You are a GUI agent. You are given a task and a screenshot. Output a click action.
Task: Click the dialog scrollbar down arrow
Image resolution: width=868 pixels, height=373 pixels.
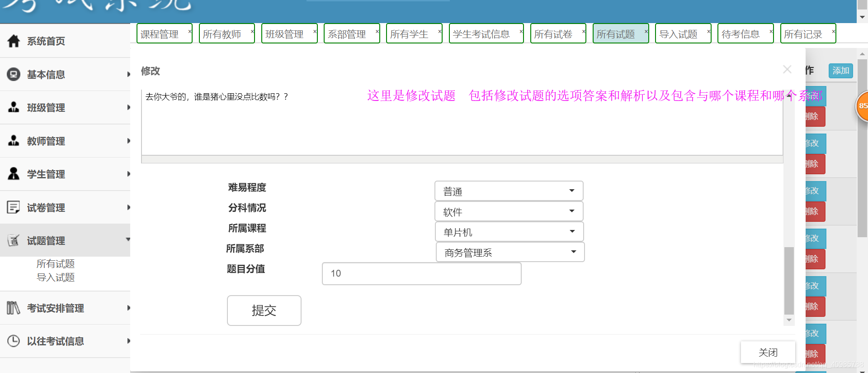(789, 320)
